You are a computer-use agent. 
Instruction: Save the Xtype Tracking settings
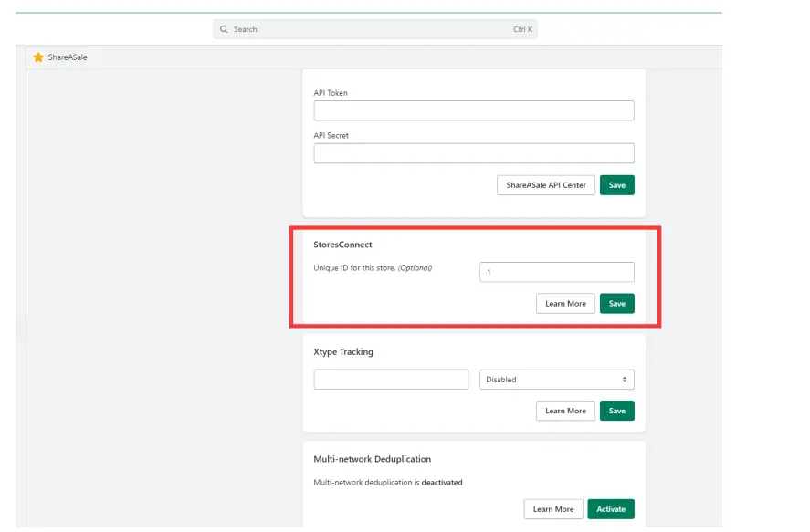pyautogui.click(x=617, y=412)
